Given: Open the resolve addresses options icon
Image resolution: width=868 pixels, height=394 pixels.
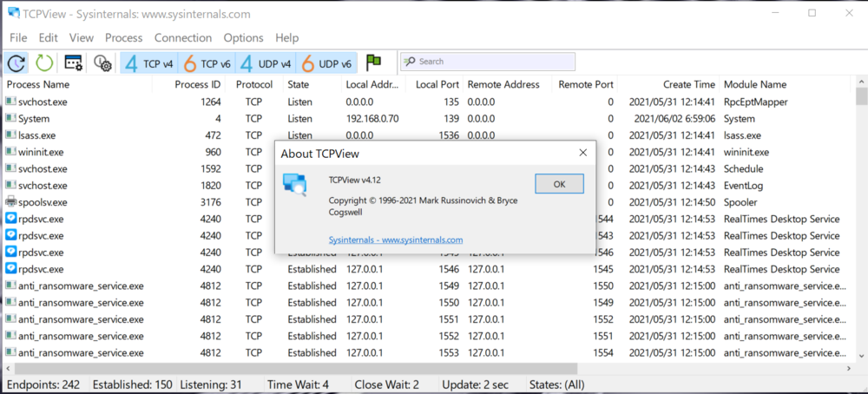Looking at the screenshot, I should pos(74,63).
